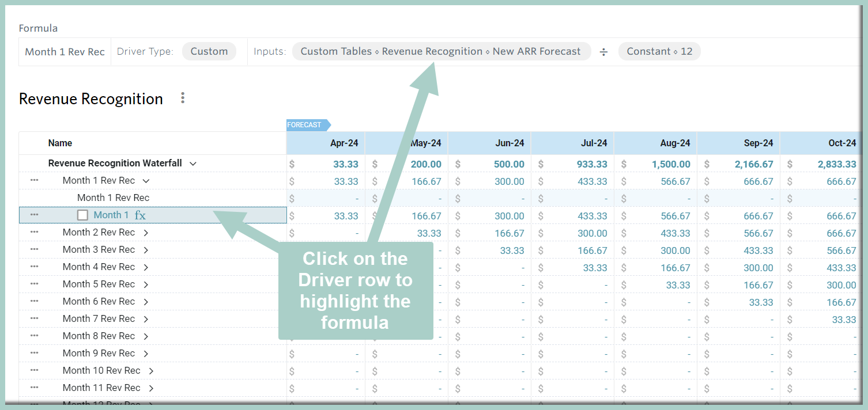Image resolution: width=868 pixels, height=410 pixels.
Task: Open row options for Month 10 Rev Rec
Action: tap(35, 370)
